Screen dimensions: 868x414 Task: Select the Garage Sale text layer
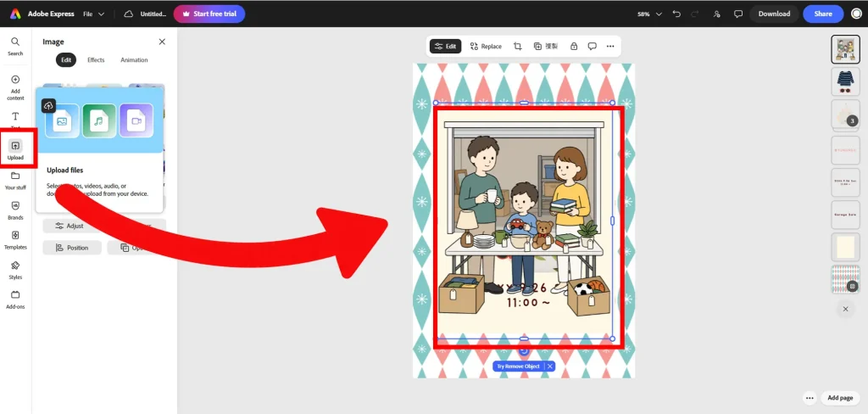pos(845,215)
